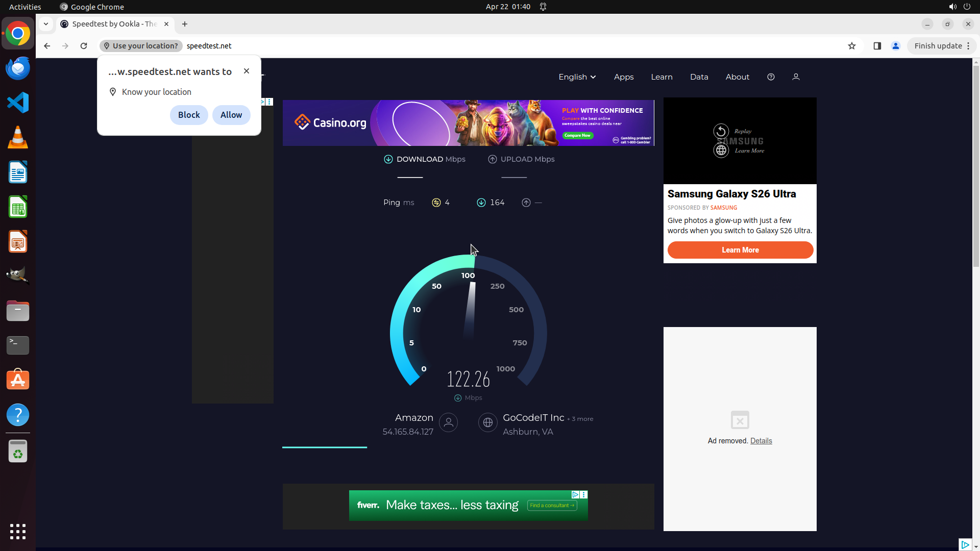Open Chrome side panel icon
Image resolution: width=980 pixels, height=551 pixels.
pos(877,46)
